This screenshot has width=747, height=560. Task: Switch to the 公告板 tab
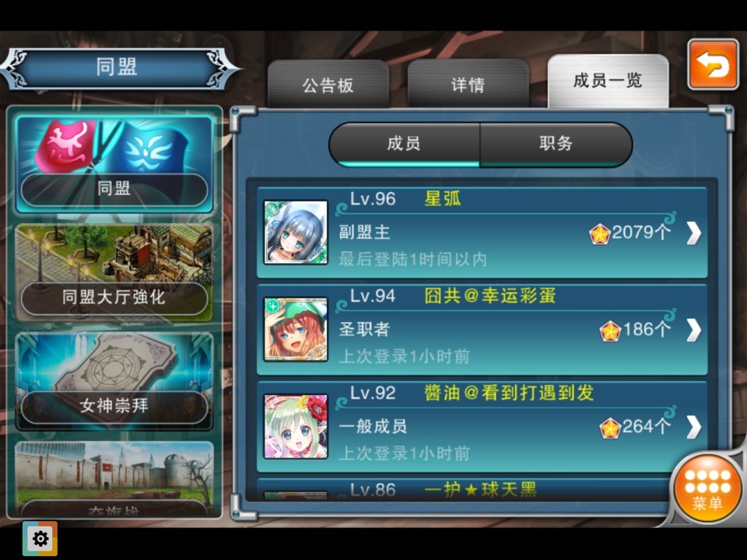pyautogui.click(x=328, y=85)
